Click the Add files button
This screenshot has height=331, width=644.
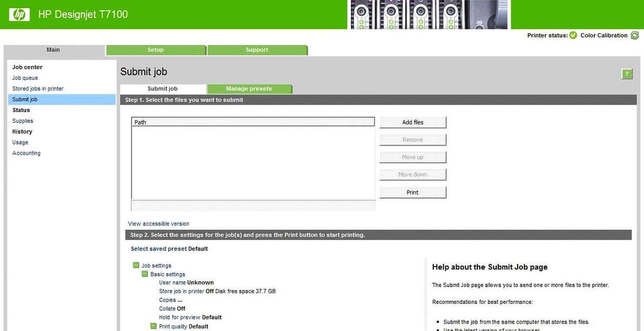pyautogui.click(x=413, y=123)
